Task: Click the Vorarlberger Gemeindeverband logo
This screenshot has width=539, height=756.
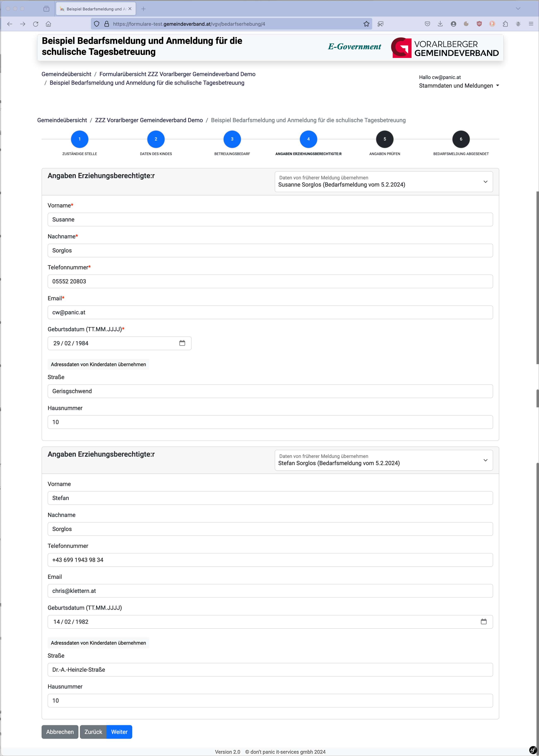Action: point(445,48)
